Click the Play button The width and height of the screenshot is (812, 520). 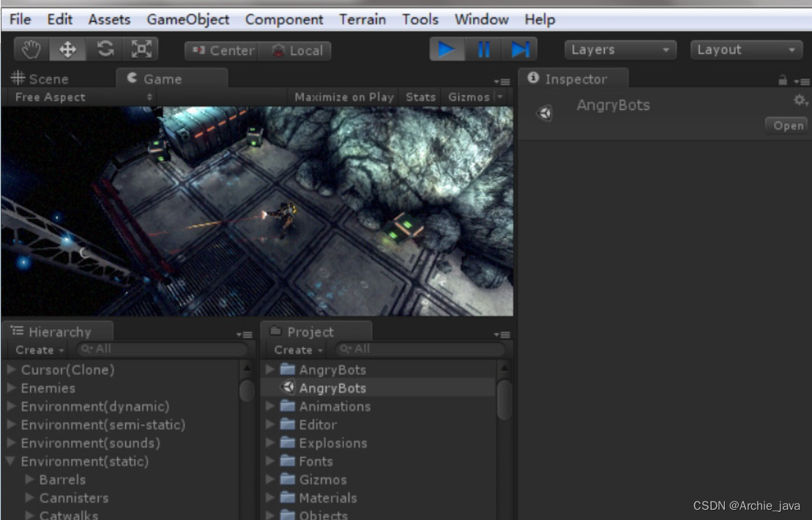pyautogui.click(x=447, y=50)
